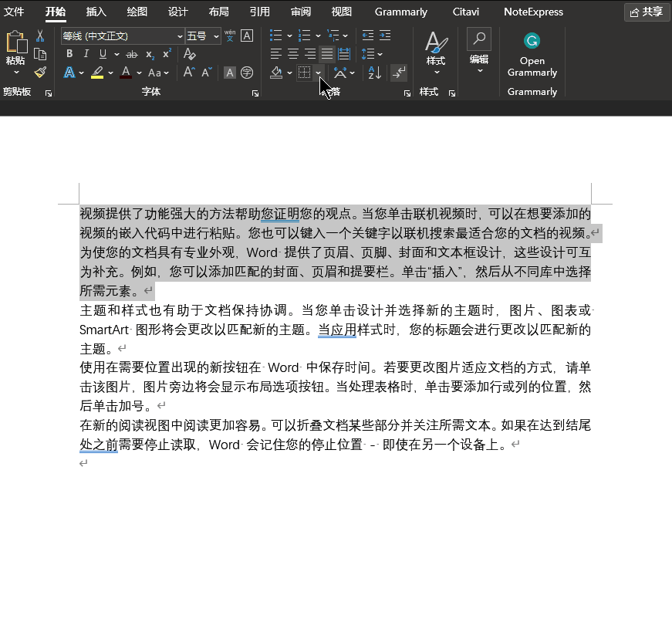Switch to the 引用 ribbon tab
The image size is (672, 636).
click(260, 12)
